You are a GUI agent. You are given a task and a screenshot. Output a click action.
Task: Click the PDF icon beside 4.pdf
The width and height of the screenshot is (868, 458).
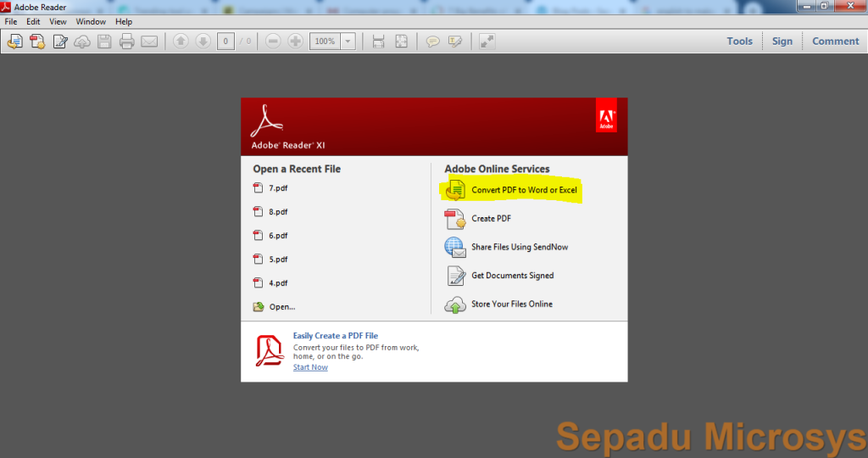[258, 282]
